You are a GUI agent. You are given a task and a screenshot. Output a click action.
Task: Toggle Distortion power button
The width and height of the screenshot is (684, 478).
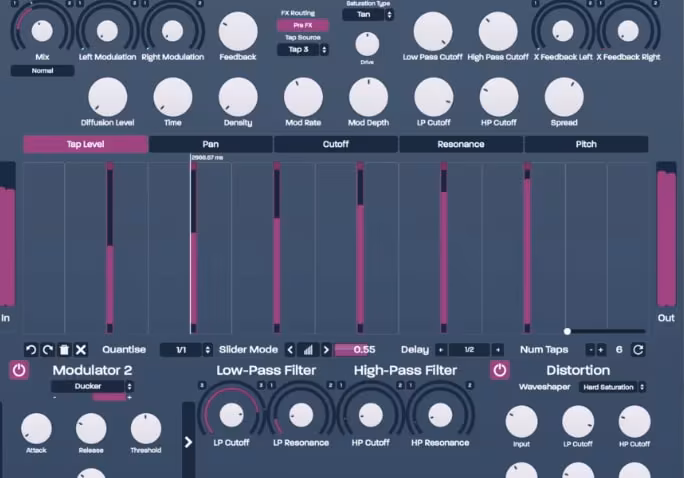(500, 370)
